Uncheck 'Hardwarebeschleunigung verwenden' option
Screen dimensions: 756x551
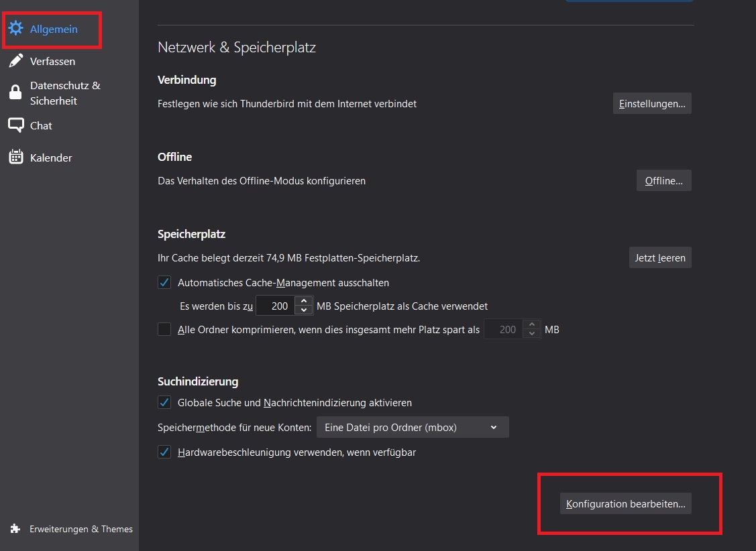pos(164,452)
